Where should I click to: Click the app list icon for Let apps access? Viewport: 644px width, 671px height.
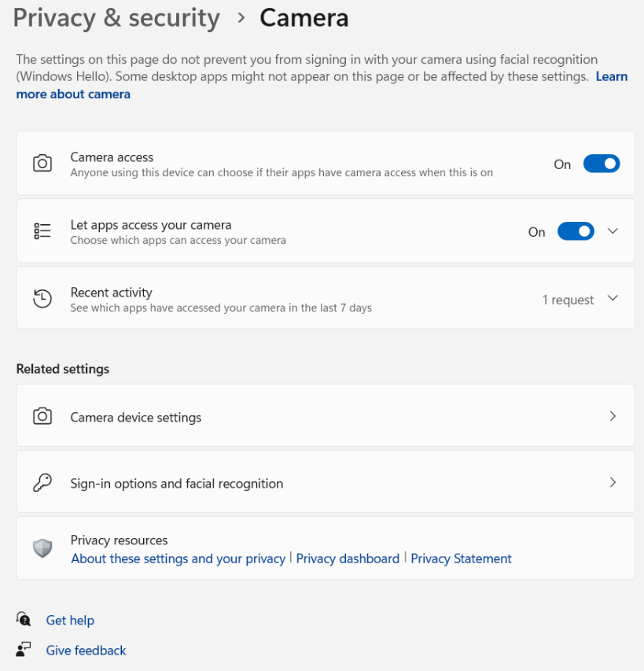click(x=42, y=231)
